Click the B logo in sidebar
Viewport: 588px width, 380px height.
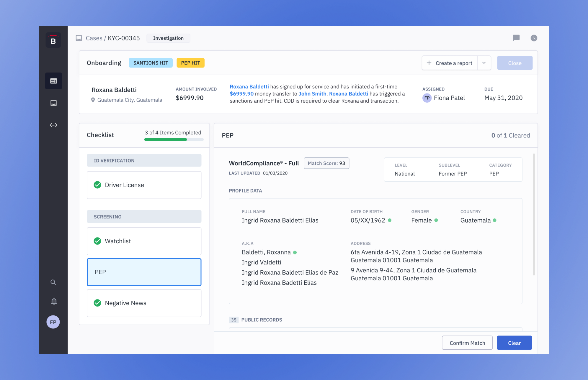point(53,40)
